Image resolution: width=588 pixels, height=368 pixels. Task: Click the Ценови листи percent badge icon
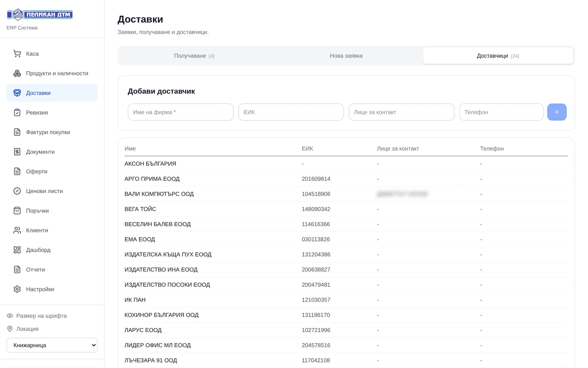coord(17,191)
